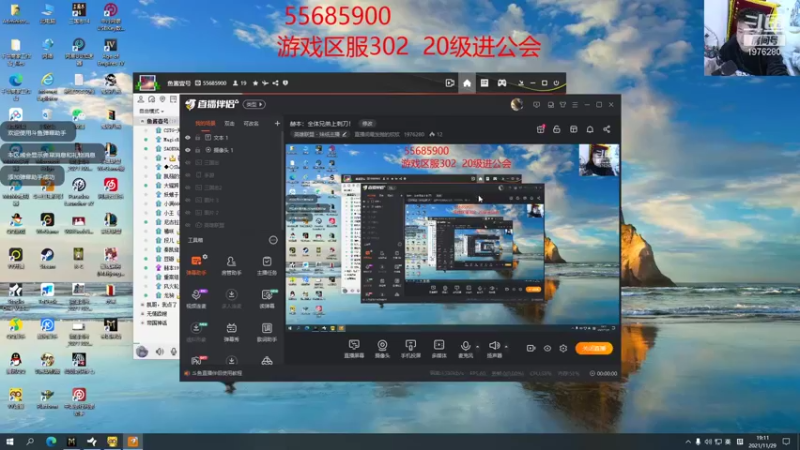
Task: Open the gift box icon with red dot
Action: 540,129
